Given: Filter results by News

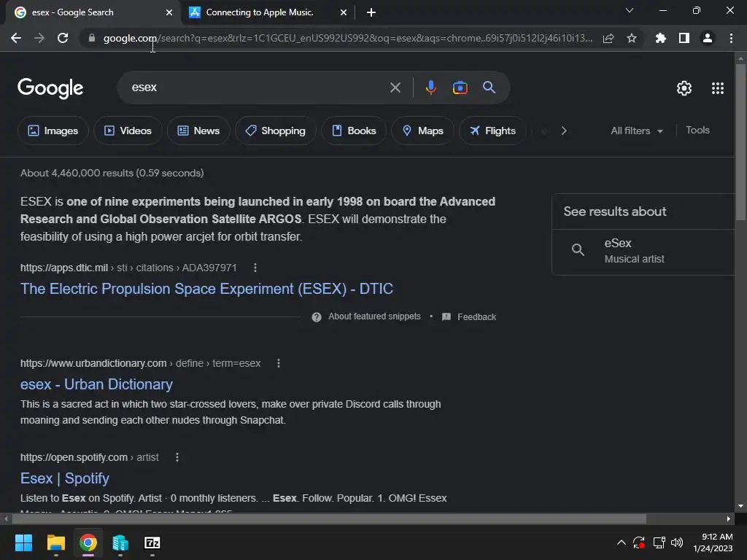Looking at the screenshot, I should (x=198, y=131).
